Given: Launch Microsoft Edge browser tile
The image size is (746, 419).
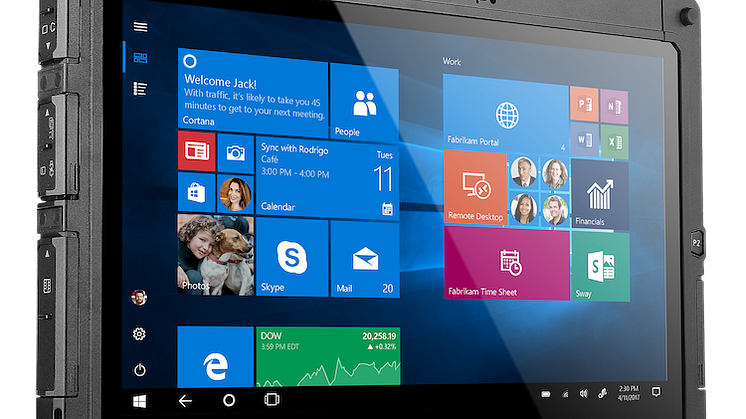Looking at the screenshot, I should pos(215,358).
